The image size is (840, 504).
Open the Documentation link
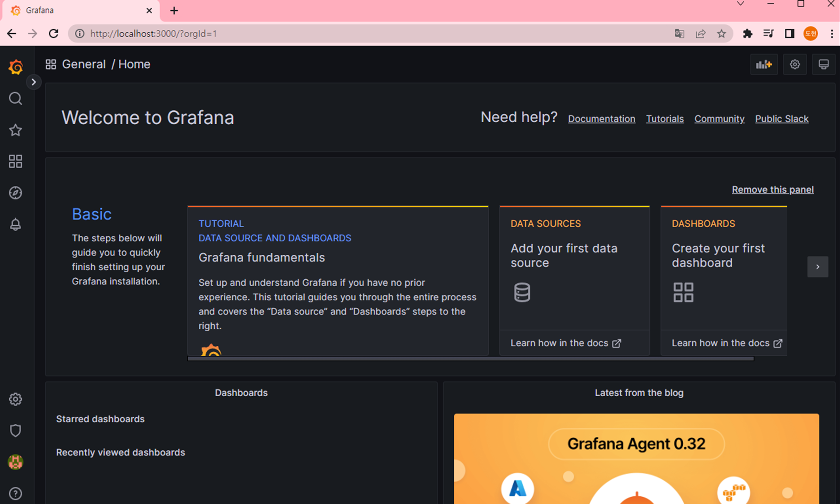[602, 119]
